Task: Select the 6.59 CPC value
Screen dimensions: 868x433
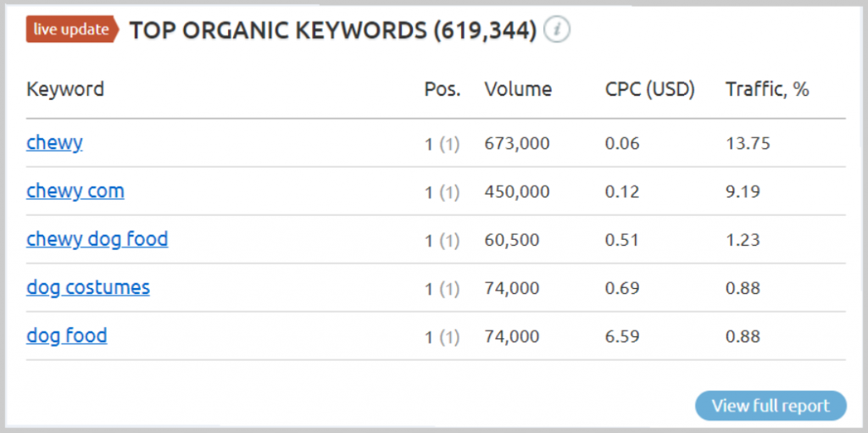Action: [622, 336]
